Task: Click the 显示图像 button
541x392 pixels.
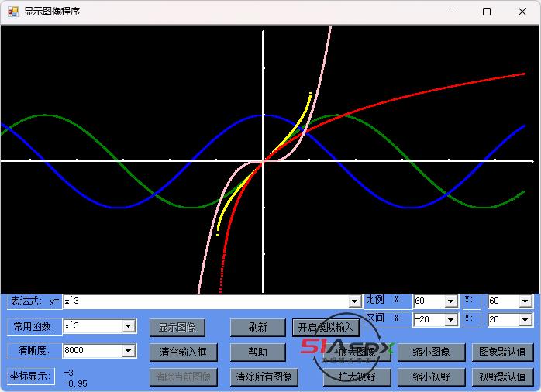Action: pos(177,328)
